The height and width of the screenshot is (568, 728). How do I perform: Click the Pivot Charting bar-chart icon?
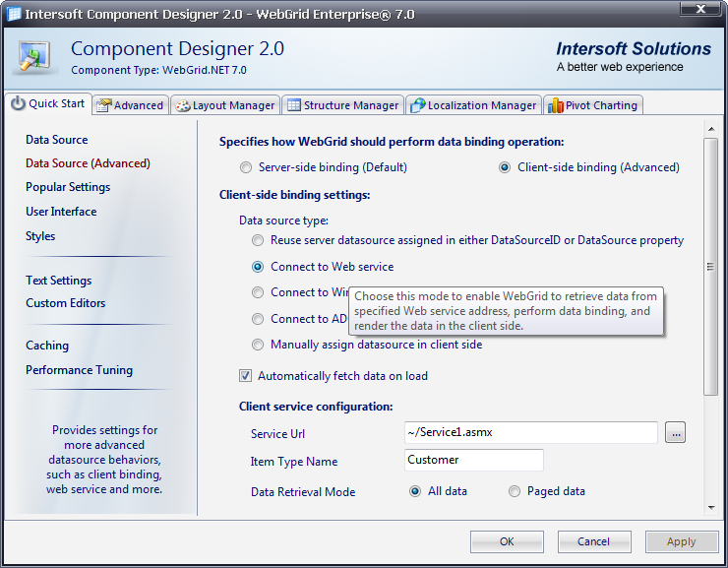click(555, 105)
